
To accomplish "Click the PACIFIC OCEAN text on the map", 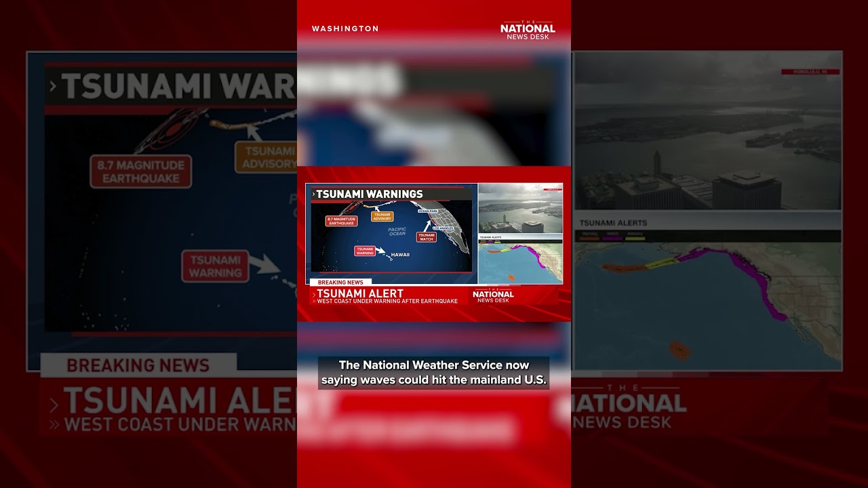I will click(x=397, y=231).
